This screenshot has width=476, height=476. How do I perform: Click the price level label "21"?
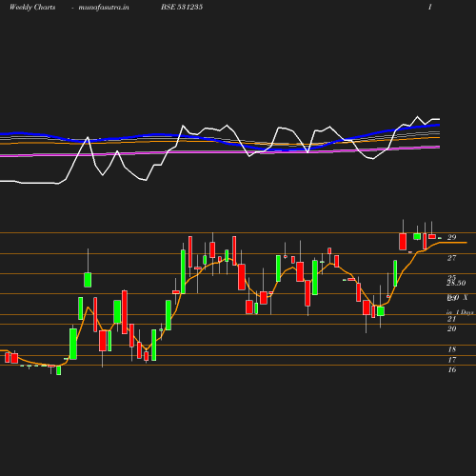[451, 319]
